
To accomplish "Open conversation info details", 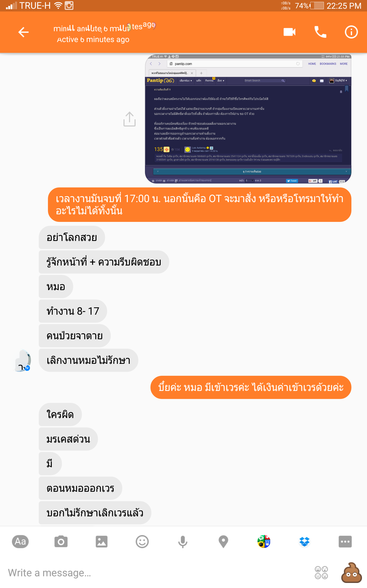I will 351,32.
